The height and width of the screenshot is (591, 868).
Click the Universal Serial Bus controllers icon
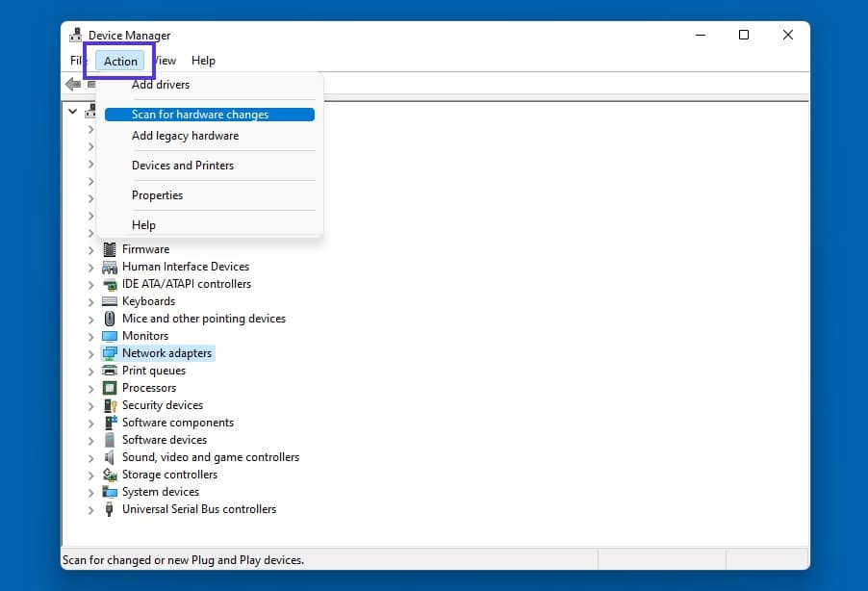pyautogui.click(x=109, y=508)
